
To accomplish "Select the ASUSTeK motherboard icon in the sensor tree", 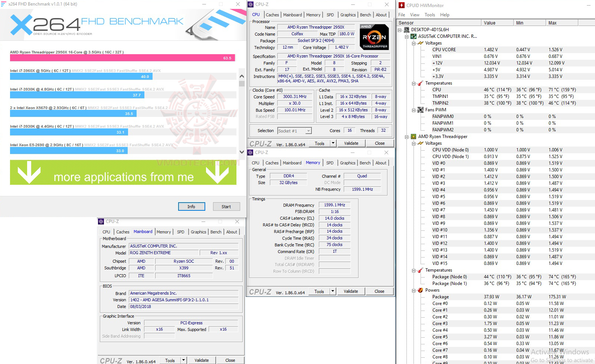I will [413, 36].
